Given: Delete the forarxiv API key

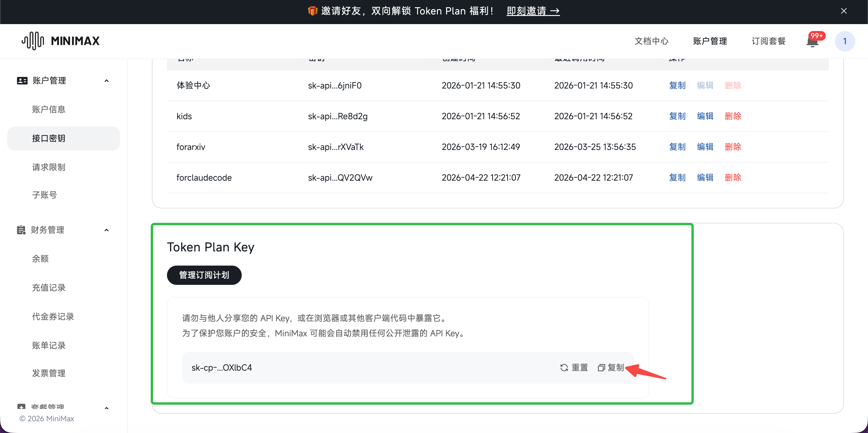Looking at the screenshot, I should coord(733,147).
